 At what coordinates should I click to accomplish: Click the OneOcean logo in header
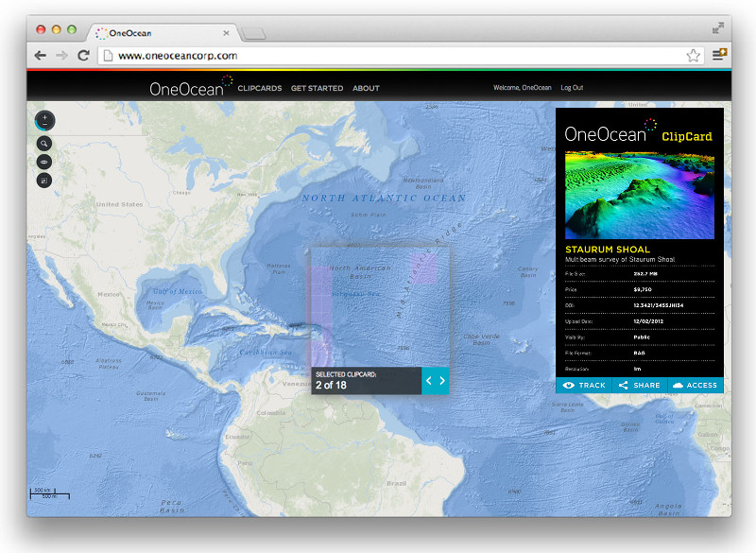(x=191, y=86)
